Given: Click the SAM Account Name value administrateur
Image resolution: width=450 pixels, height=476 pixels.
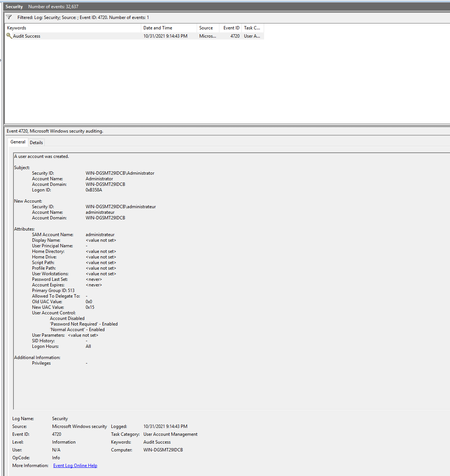Looking at the screenshot, I should pyautogui.click(x=100, y=235).
